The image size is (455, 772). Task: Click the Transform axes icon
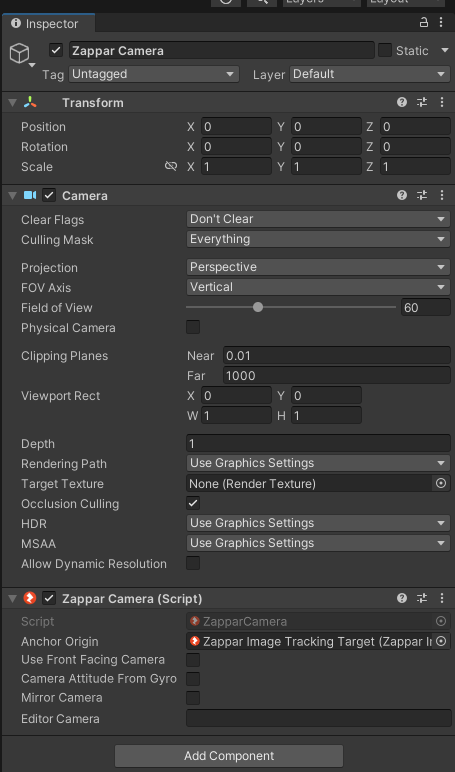30,102
